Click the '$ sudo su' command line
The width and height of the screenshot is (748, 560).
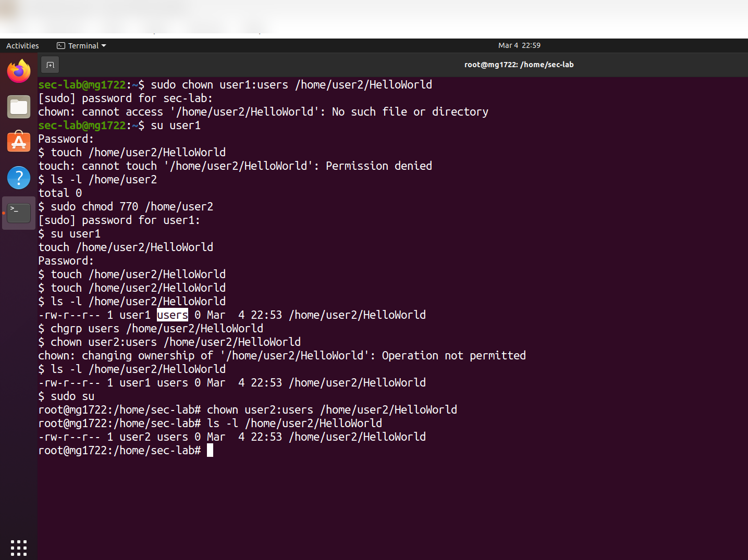66,396
